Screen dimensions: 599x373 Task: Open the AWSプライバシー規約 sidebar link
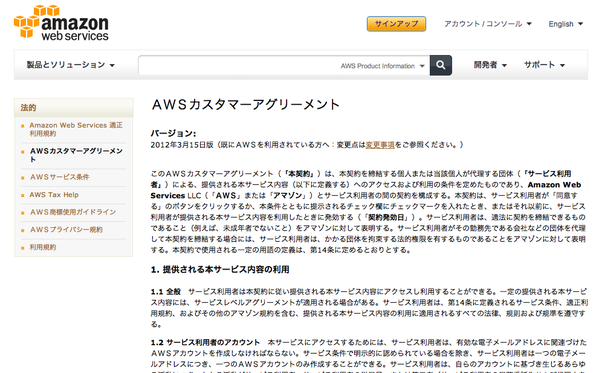click(x=66, y=230)
